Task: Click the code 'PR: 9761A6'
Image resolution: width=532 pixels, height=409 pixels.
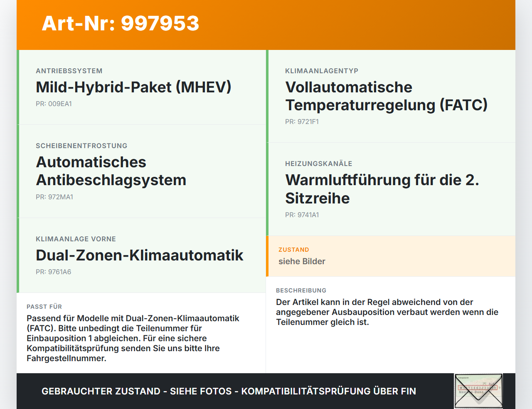Action: point(53,272)
